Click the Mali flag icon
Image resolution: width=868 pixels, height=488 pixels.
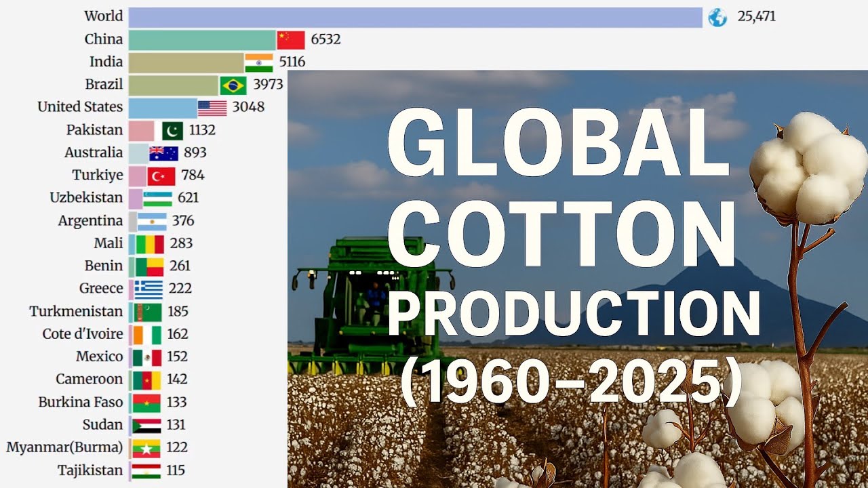click(x=150, y=244)
